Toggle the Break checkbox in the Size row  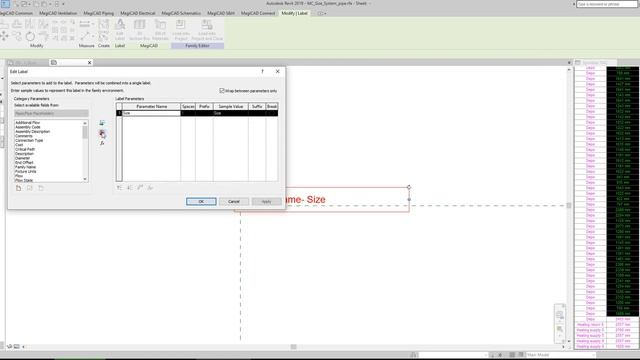pos(272,113)
